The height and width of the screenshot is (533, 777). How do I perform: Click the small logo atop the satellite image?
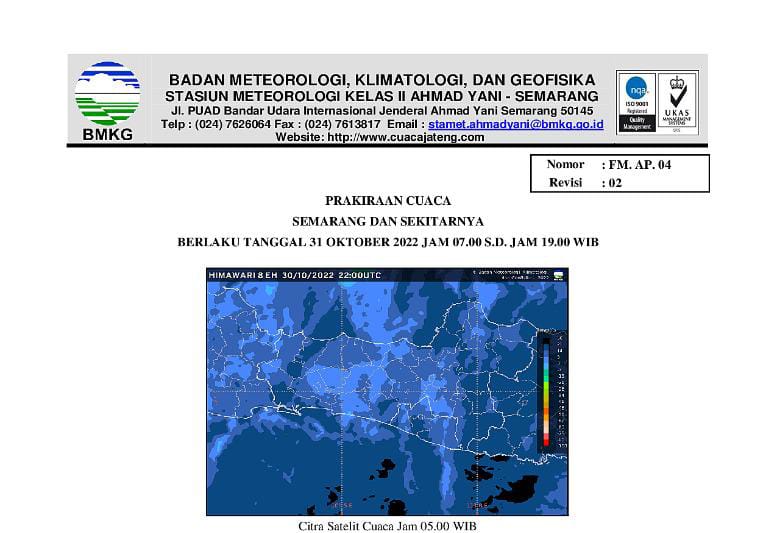click(559, 274)
